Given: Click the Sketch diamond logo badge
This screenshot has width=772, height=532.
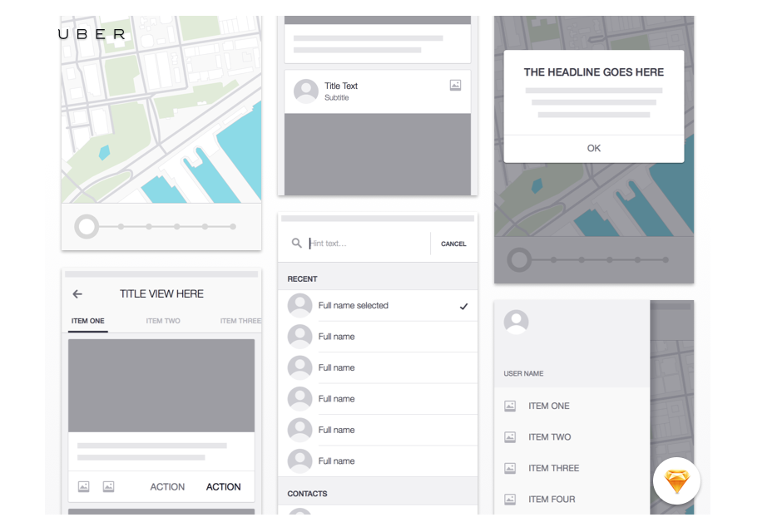Looking at the screenshot, I should tap(676, 481).
